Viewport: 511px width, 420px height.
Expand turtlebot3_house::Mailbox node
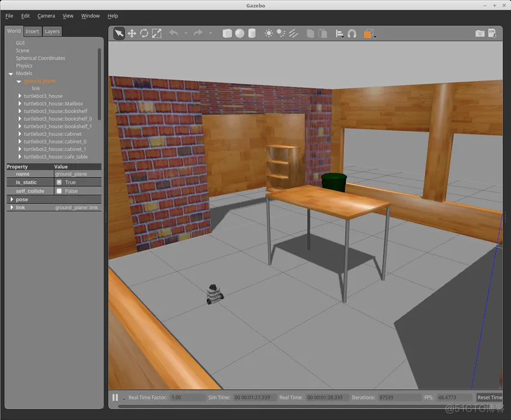coord(20,103)
